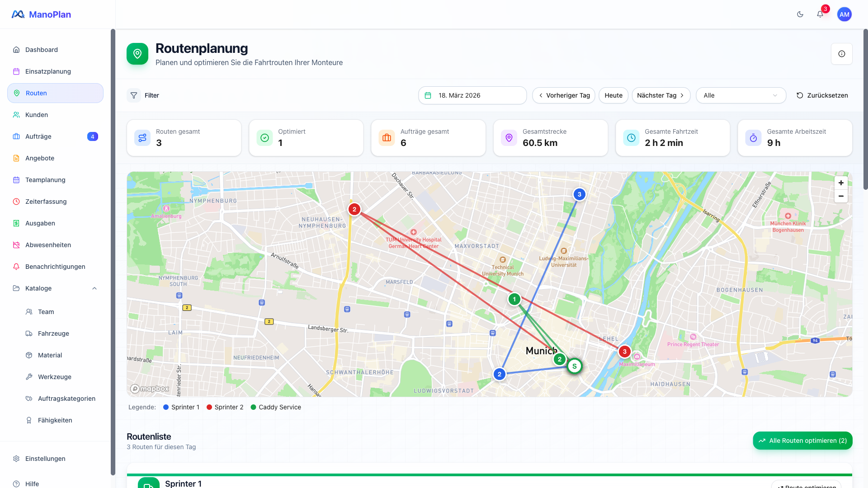Click Alle Routen optimieren button
Screen dimensions: 868x488
(802, 441)
